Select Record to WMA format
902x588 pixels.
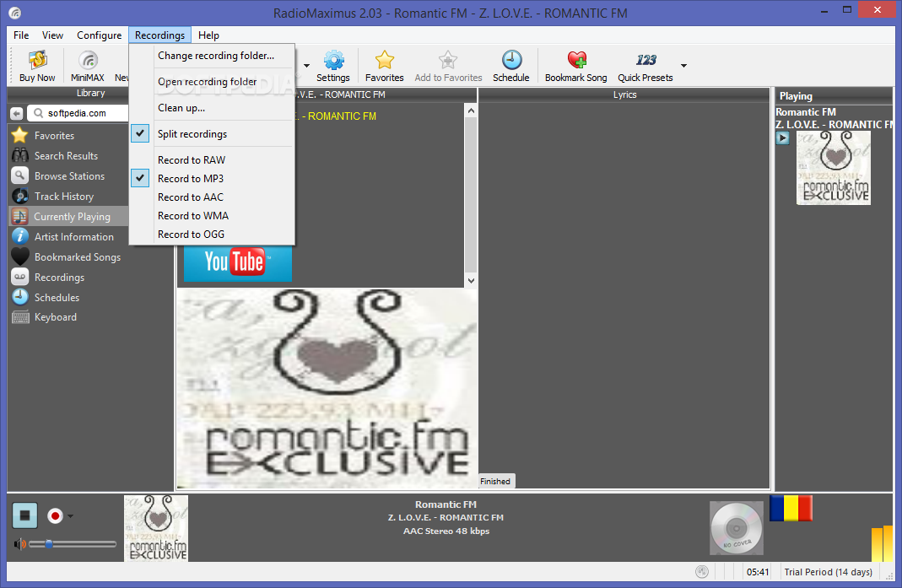pyautogui.click(x=213, y=216)
